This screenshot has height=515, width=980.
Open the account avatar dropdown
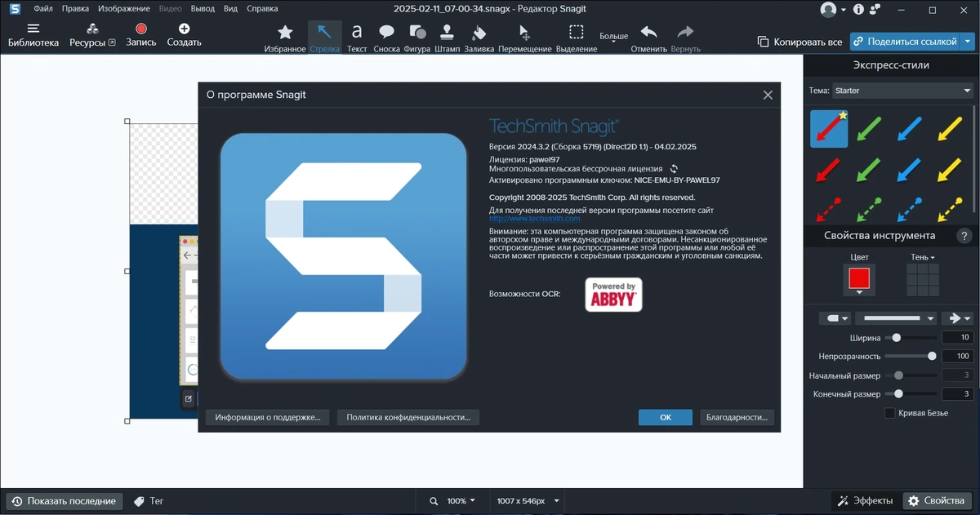point(833,10)
